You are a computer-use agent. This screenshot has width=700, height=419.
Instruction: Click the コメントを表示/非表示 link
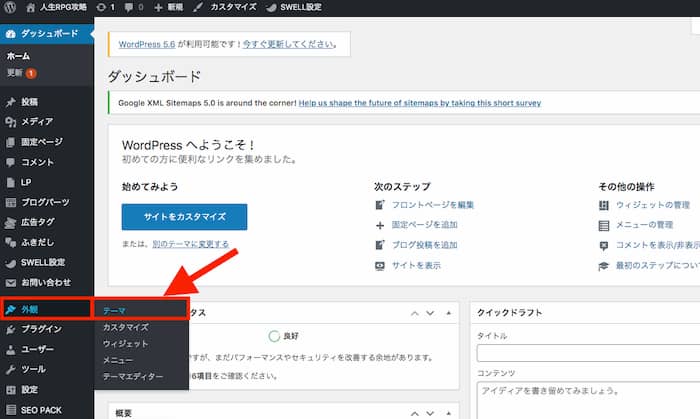658,245
